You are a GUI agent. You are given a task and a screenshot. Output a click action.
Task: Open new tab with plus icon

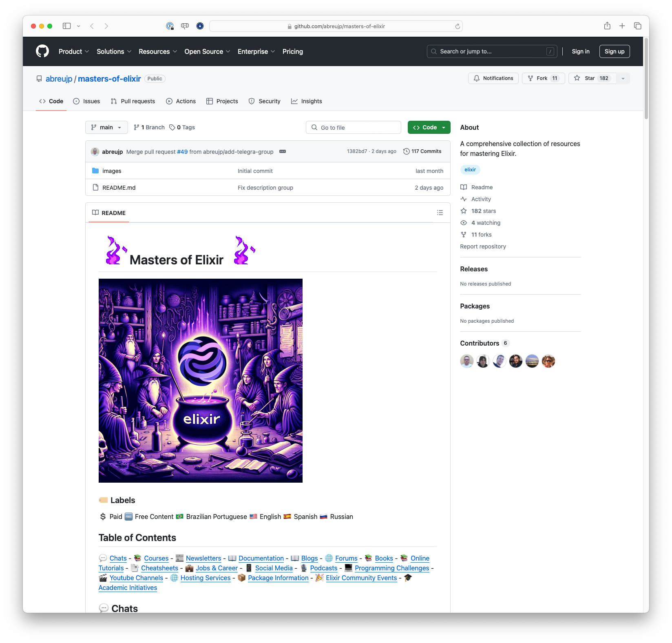622,26
